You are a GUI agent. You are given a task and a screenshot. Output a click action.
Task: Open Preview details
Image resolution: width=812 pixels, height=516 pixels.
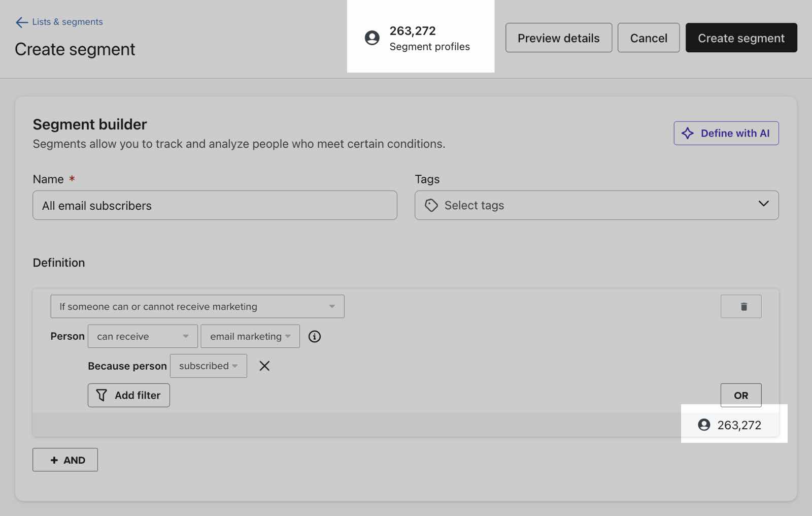pyautogui.click(x=558, y=38)
